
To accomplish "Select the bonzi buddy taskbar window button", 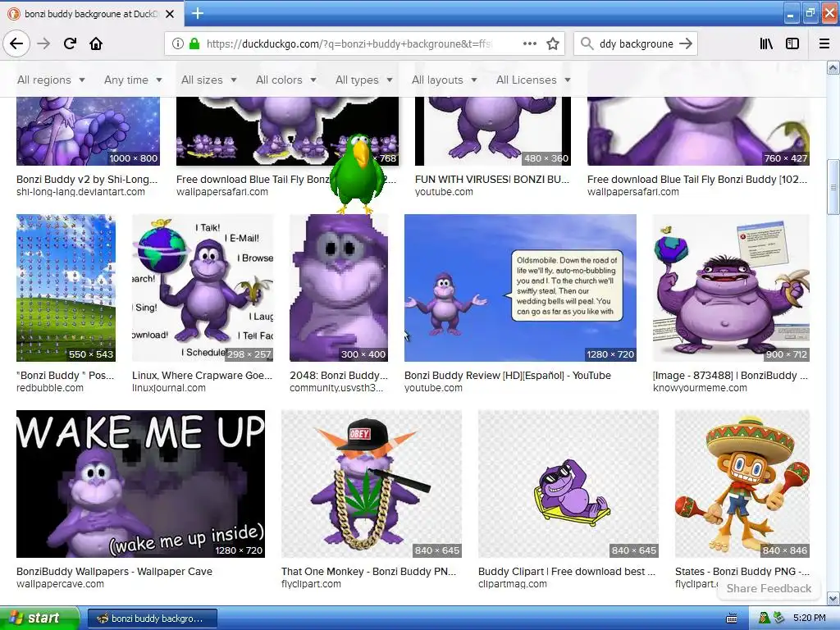I will [x=152, y=619].
